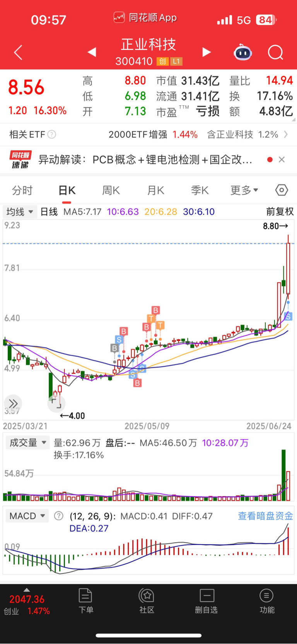The height and width of the screenshot is (644, 297).
Task: Tap the 创业 index 2047.36 ticker
Action: coord(27,604)
